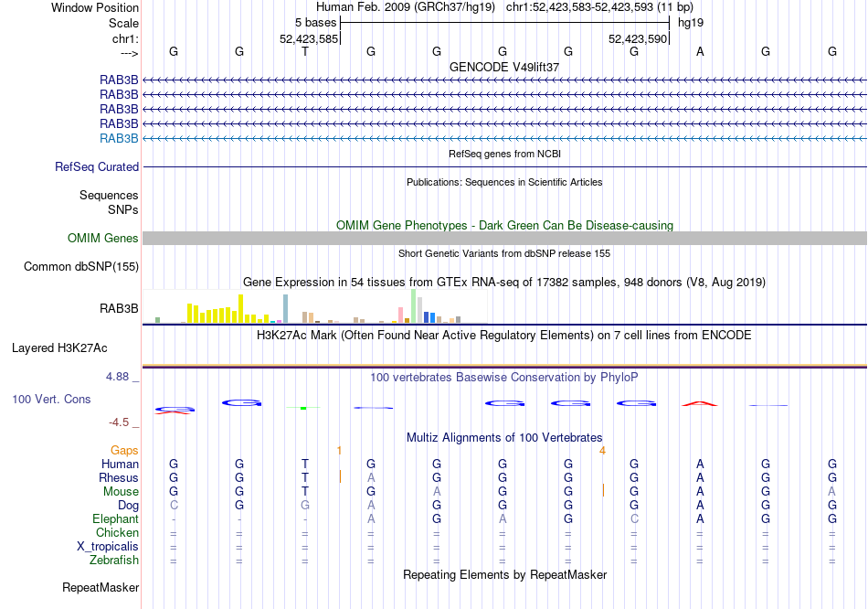Viewport: 868px width, 609px height.
Task: Click the RAB3B label beside GTEx expression bars
Action: pos(119,309)
